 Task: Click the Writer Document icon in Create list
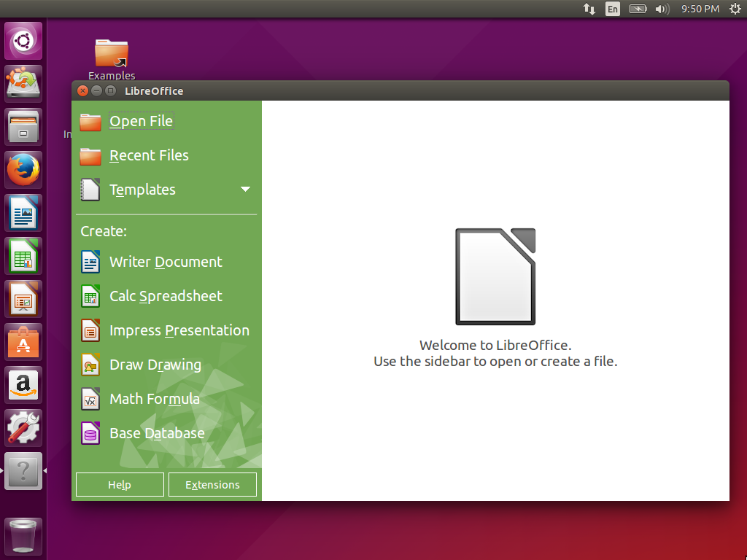[90, 262]
